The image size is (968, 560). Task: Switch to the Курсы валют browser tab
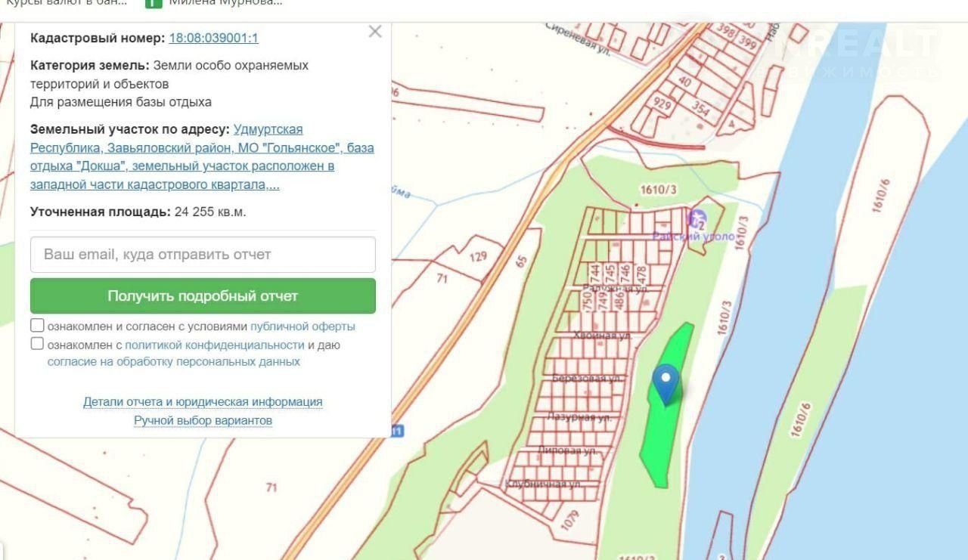(x=67, y=2)
